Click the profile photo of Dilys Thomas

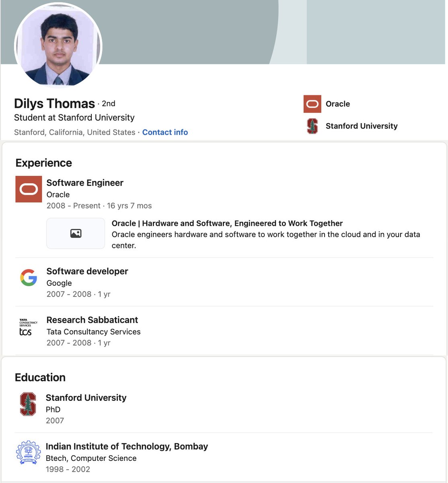click(59, 44)
